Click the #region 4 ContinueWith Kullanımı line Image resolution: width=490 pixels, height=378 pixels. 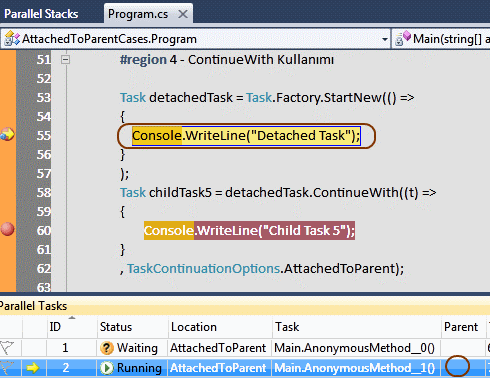coord(227,60)
